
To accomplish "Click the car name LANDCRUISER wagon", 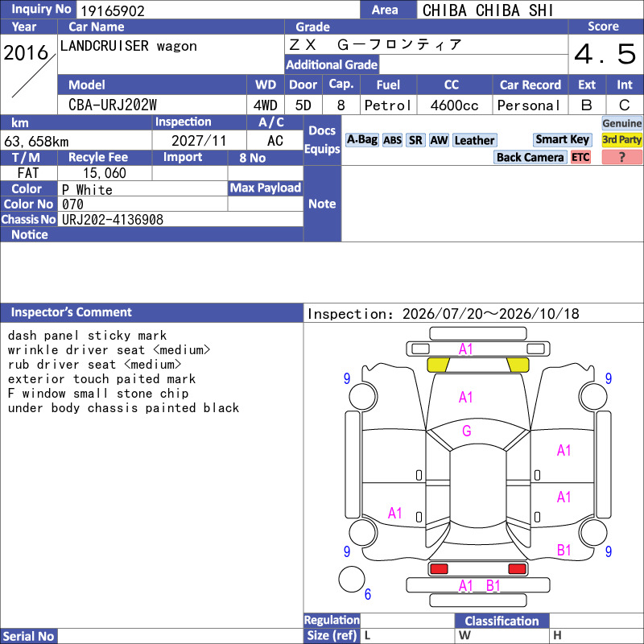I will tap(129, 46).
